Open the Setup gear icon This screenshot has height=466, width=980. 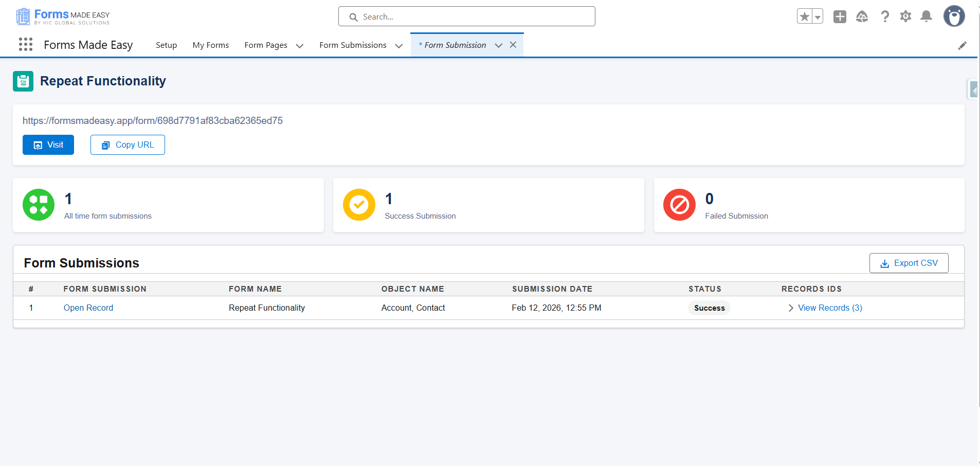[905, 17]
